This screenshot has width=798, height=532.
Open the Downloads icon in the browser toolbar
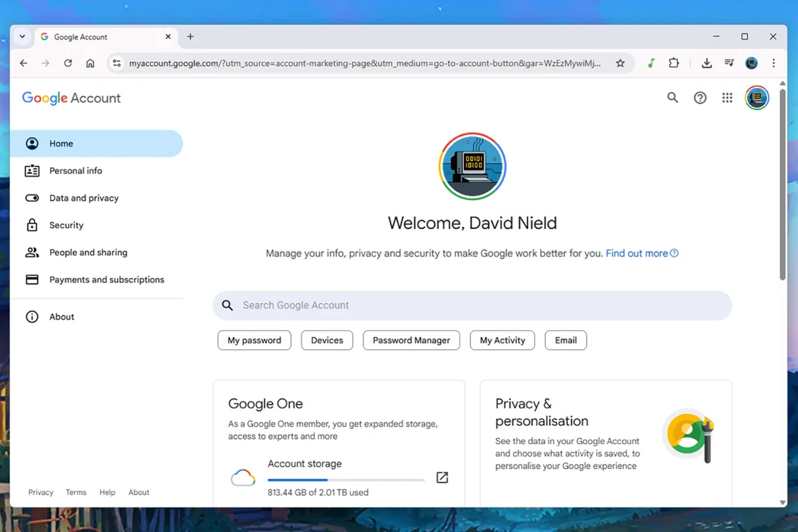tap(706, 63)
